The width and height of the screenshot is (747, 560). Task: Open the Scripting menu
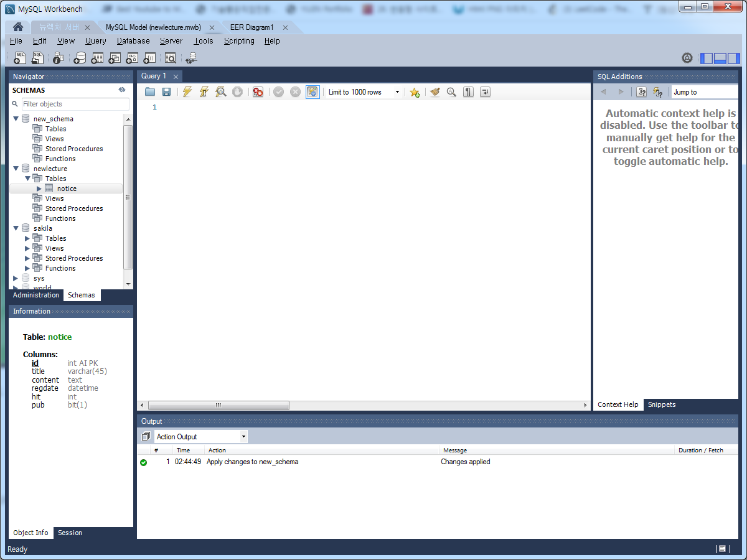[239, 41]
